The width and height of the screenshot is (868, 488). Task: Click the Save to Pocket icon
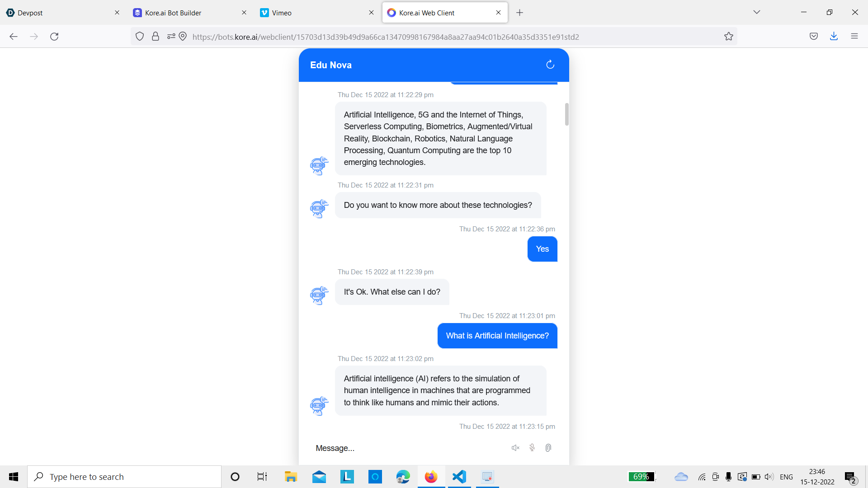pos(813,37)
